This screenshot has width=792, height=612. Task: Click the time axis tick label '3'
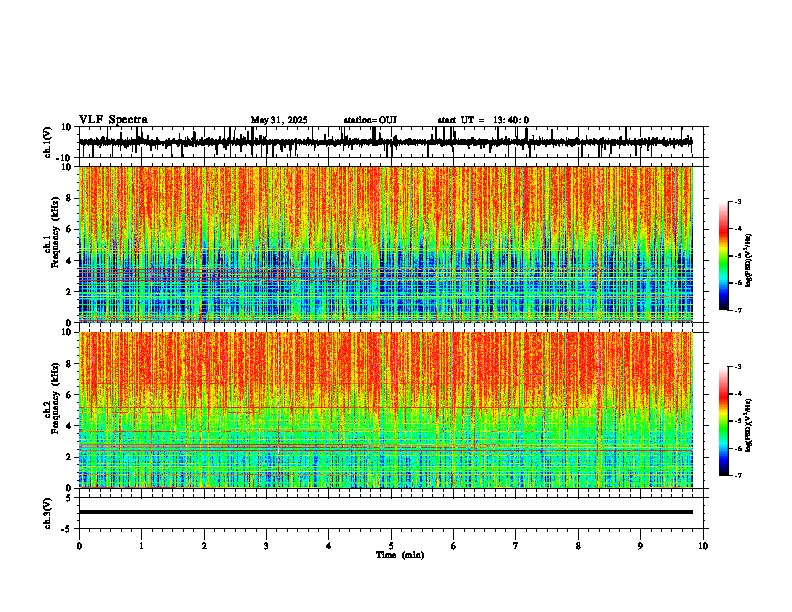pyautogui.click(x=266, y=546)
